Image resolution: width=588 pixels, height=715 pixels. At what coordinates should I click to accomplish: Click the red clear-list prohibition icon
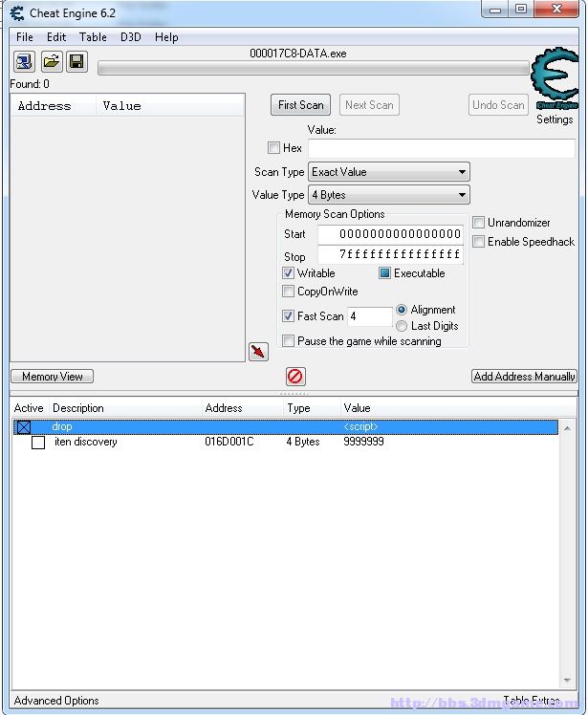coord(295,377)
